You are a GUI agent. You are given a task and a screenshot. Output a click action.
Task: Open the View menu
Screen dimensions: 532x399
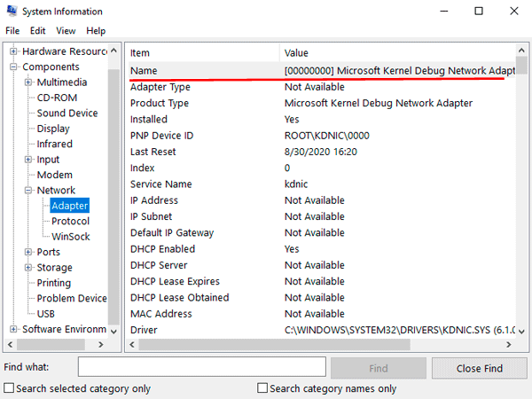point(66,31)
